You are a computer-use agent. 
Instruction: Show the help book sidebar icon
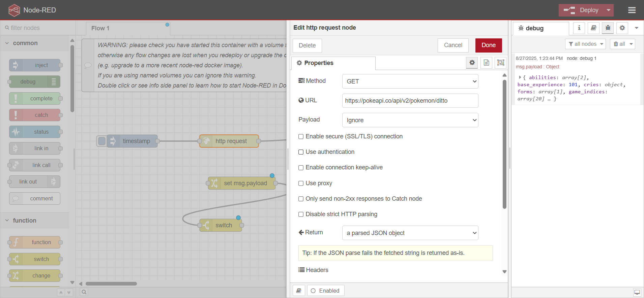pos(593,28)
